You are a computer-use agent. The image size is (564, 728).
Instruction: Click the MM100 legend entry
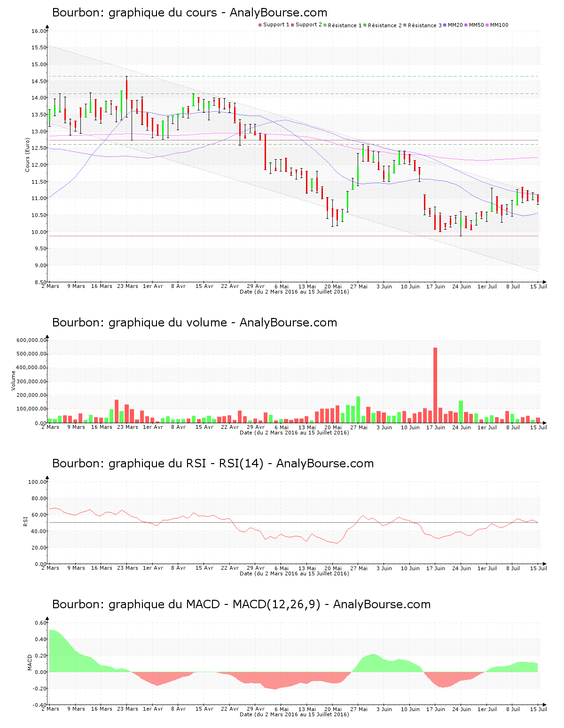pyautogui.click(x=497, y=25)
